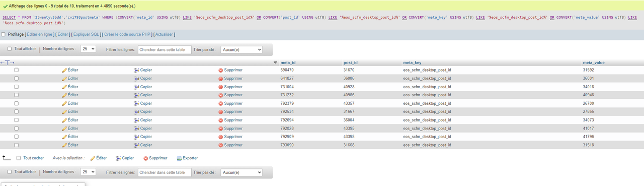Edit the row with meta_id 792694

70,120
